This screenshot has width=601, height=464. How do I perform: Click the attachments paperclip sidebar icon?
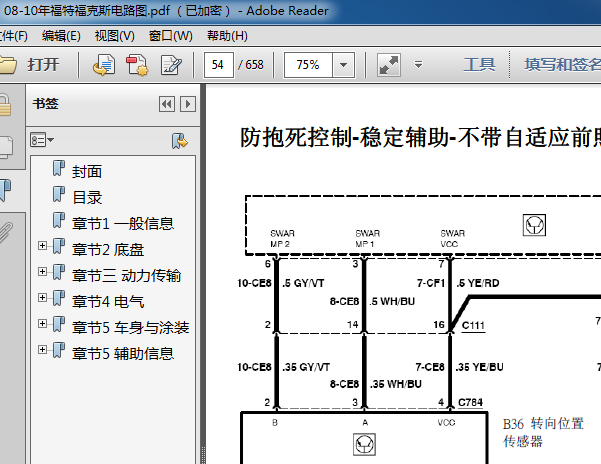pyautogui.click(x=6, y=231)
